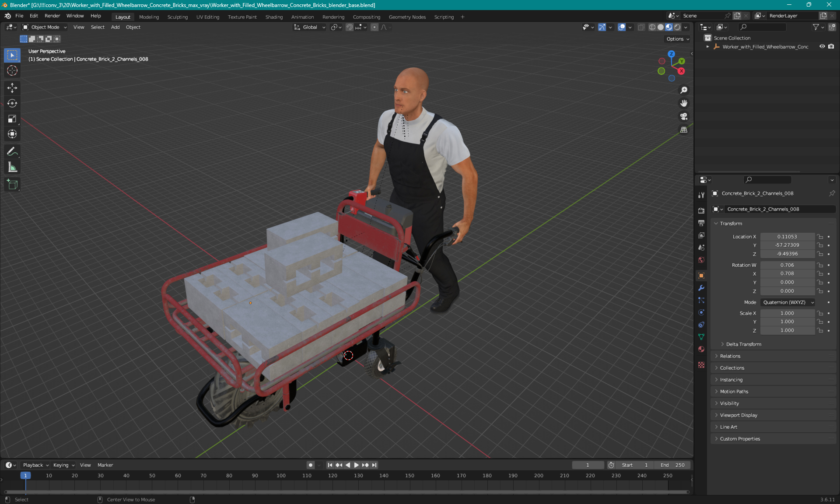Click the viewport zoom icon

point(683,90)
